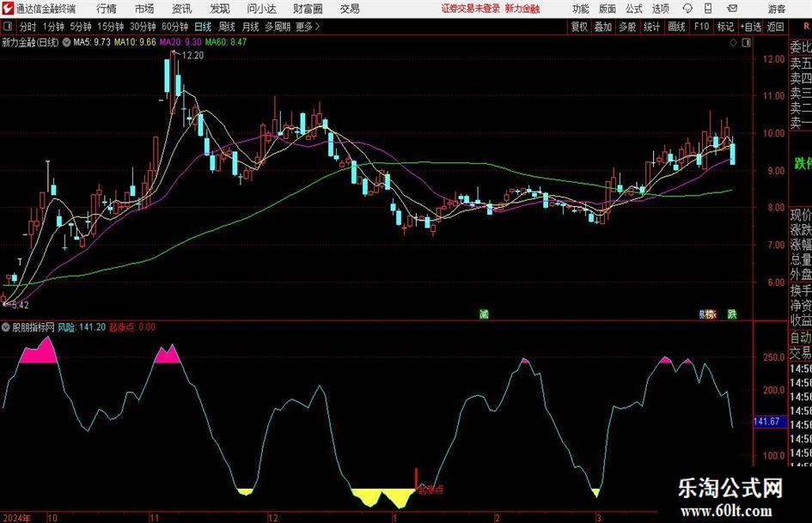This screenshot has height=523, width=812.
Task: Click the 风险: 141.20 indicator value
Action: [82, 327]
